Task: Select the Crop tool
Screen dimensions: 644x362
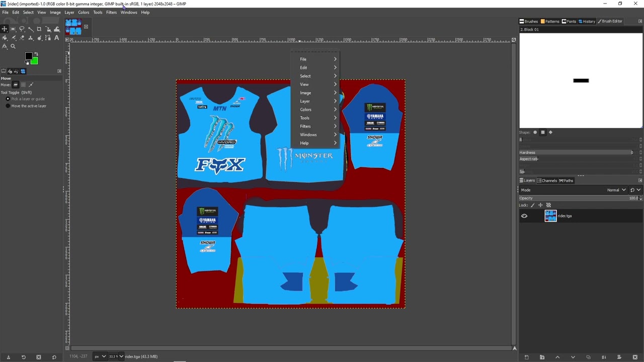Action: [39, 29]
